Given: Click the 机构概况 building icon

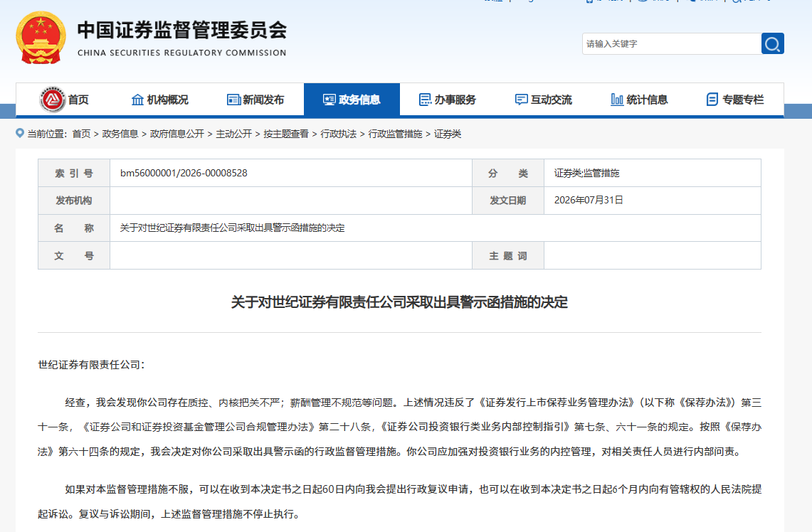Looking at the screenshot, I should (x=137, y=100).
